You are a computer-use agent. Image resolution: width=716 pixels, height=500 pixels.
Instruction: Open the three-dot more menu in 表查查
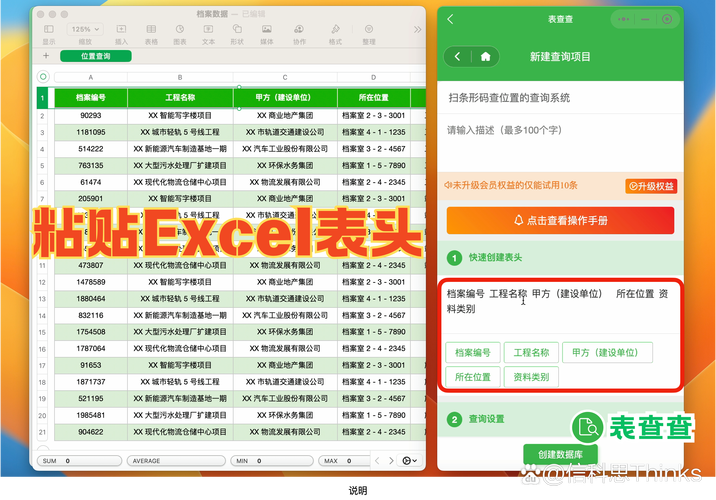(x=623, y=19)
